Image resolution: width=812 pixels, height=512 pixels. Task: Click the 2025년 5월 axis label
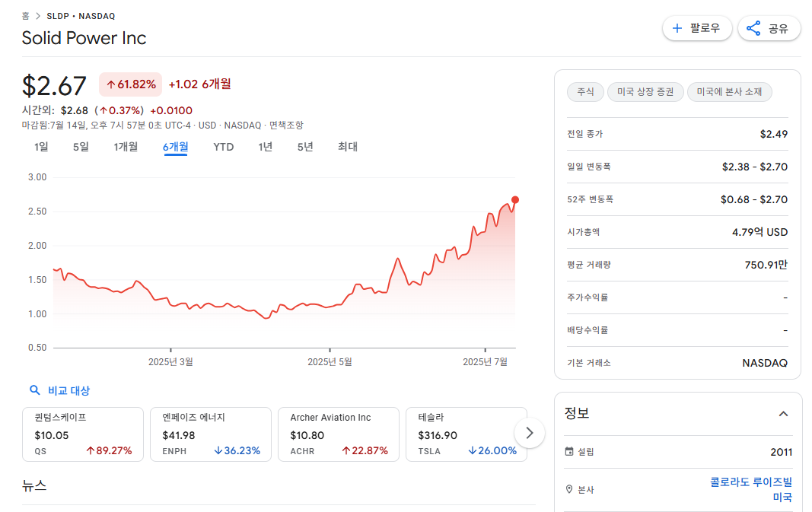point(330,362)
